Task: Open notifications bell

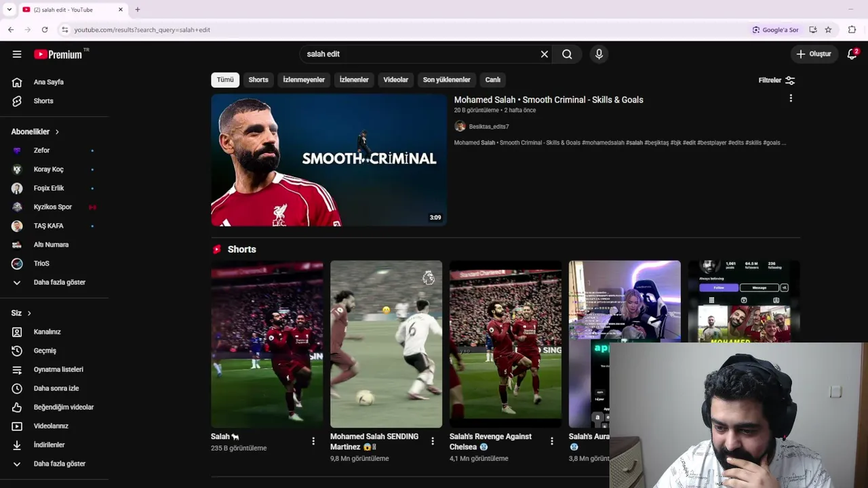Action: 852,54
